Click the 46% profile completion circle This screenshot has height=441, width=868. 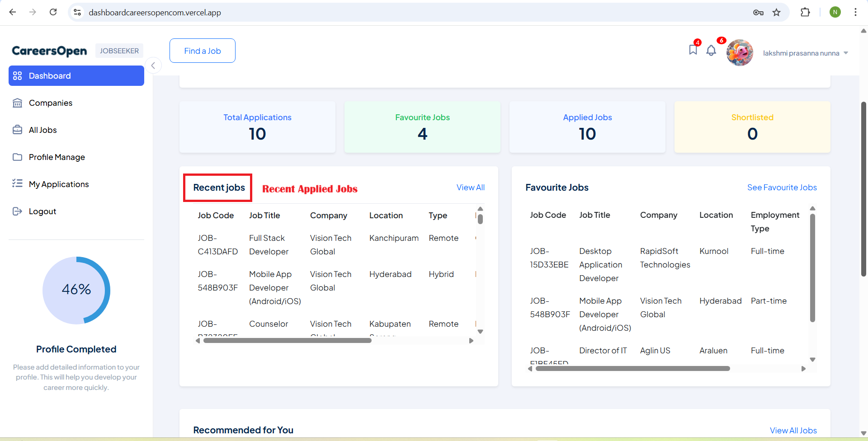coord(76,290)
